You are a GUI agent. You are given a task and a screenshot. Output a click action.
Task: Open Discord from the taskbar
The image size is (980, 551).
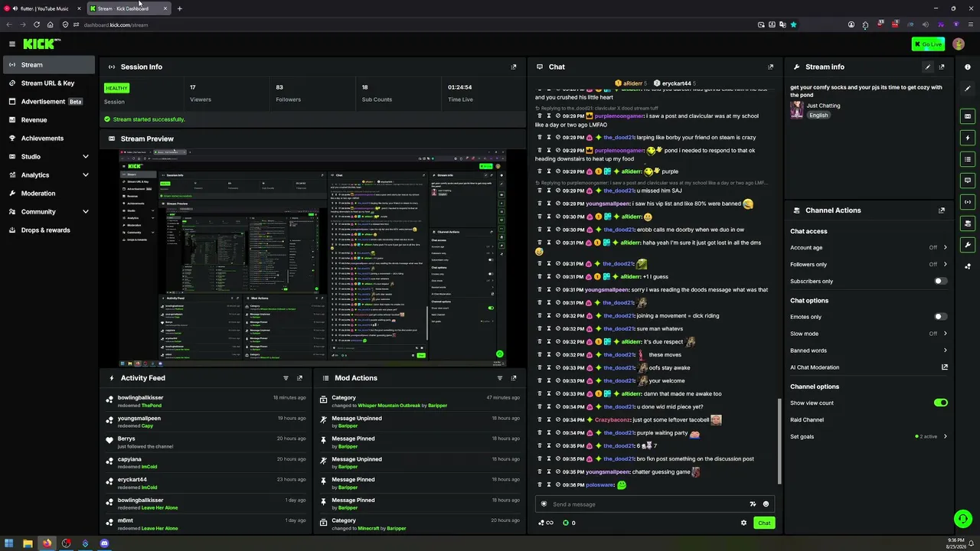coord(105,543)
